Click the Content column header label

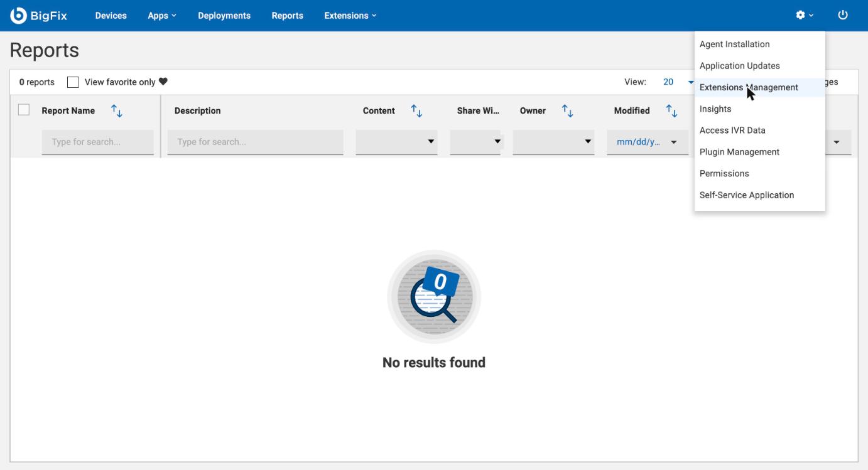379,111
